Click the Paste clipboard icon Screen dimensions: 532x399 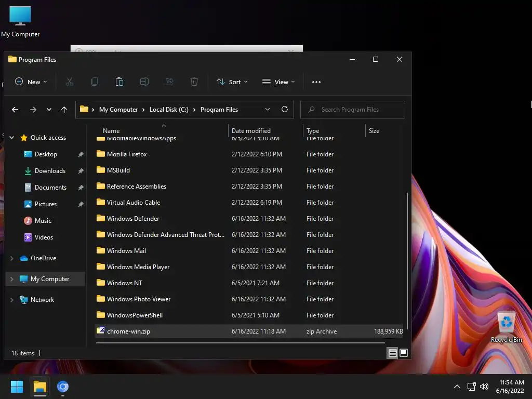click(119, 82)
